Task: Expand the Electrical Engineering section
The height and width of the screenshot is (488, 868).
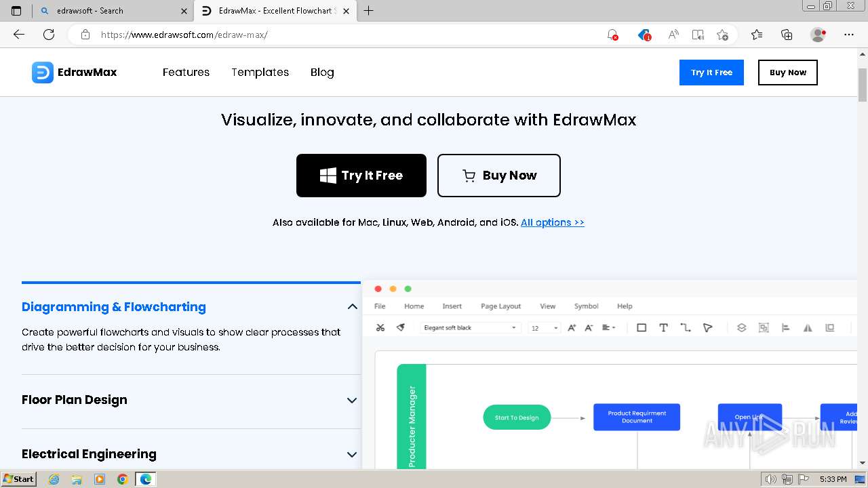Action: point(352,454)
